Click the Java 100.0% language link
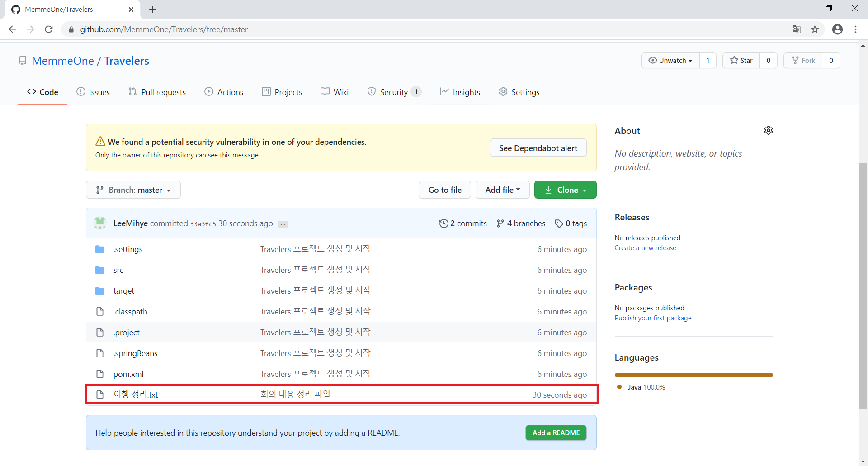Viewport: 868px width, 466px height. tap(641, 387)
